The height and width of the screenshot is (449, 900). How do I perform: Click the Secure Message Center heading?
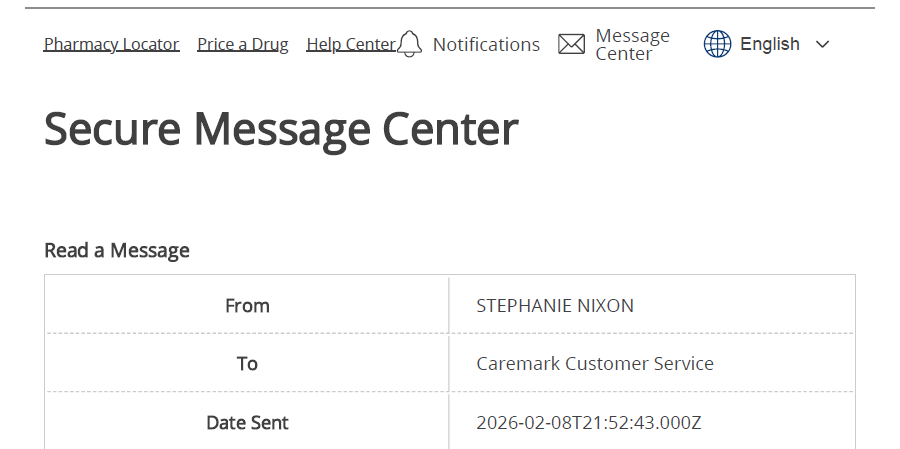coord(281,129)
